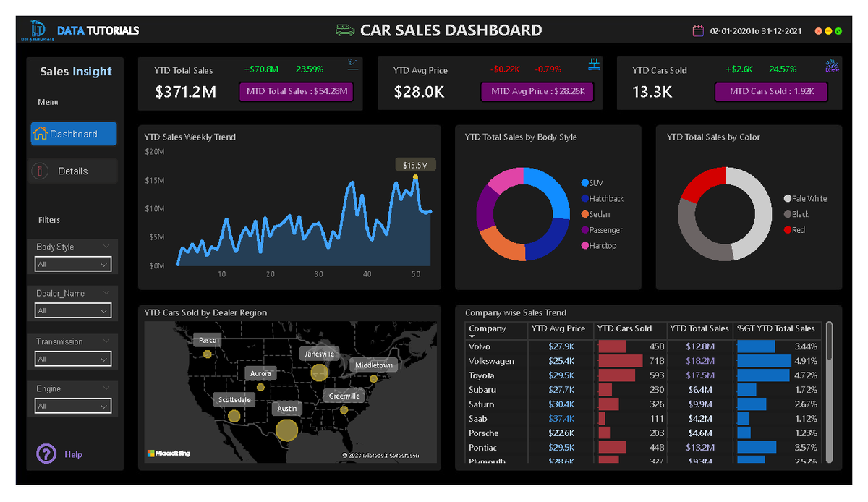Open the calendar date range icon
Screen dimensions: 868x502
point(698,30)
